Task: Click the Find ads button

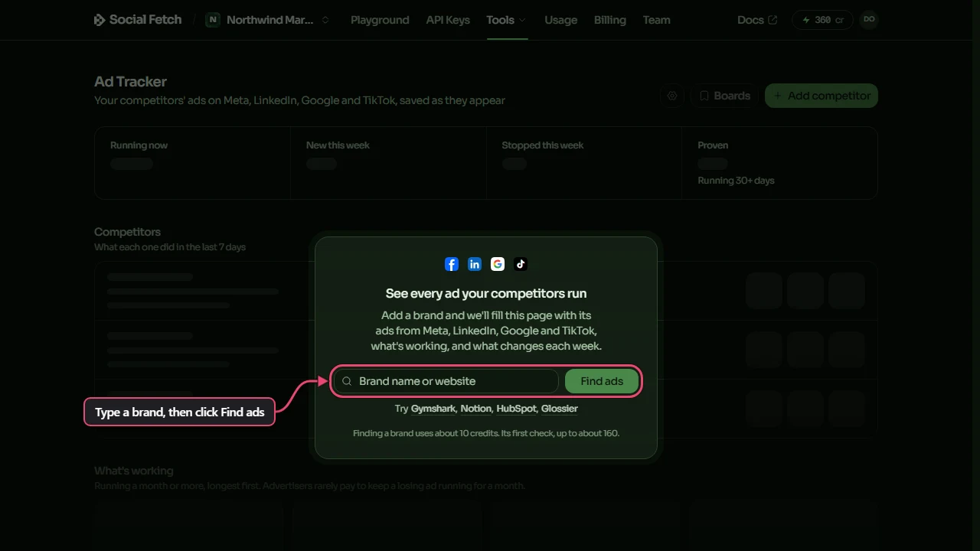Action: pos(602,381)
